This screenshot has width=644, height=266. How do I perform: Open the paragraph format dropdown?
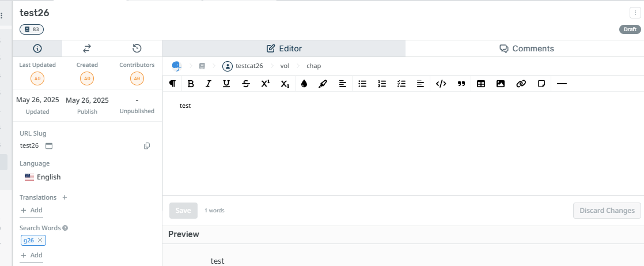tap(172, 84)
